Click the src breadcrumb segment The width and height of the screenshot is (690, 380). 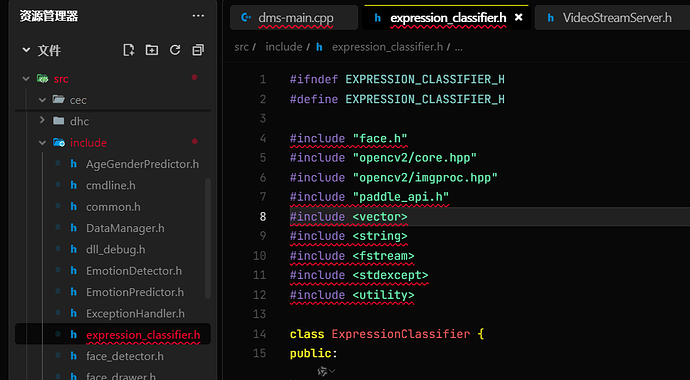click(x=242, y=47)
